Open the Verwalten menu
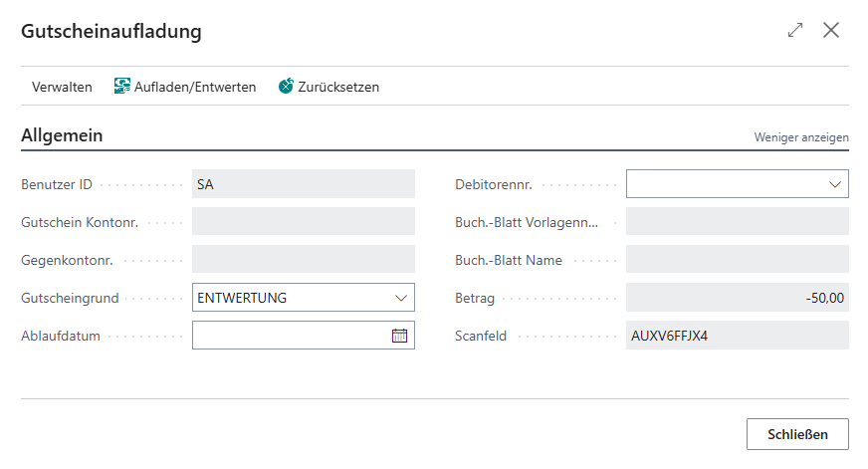 coord(62,87)
